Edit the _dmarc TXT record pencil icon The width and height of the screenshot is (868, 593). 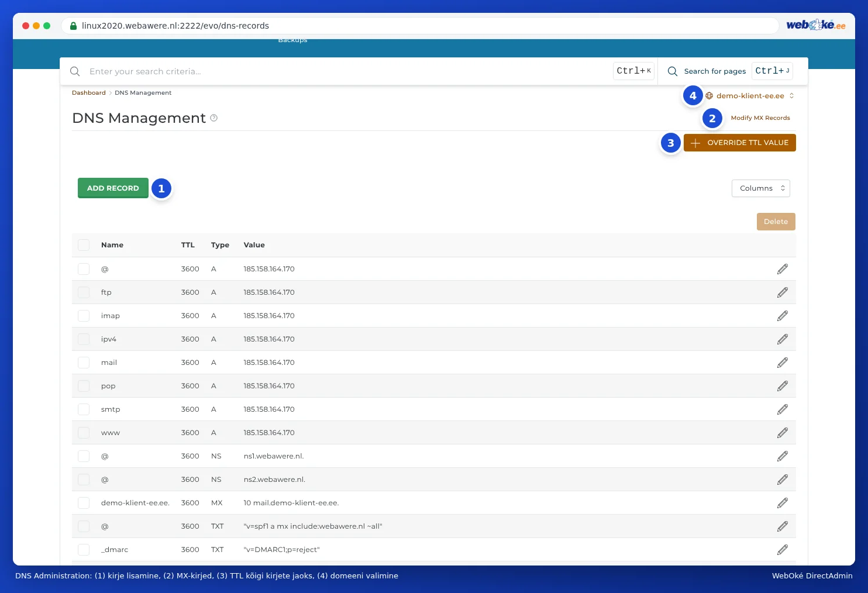coord(783,550)
